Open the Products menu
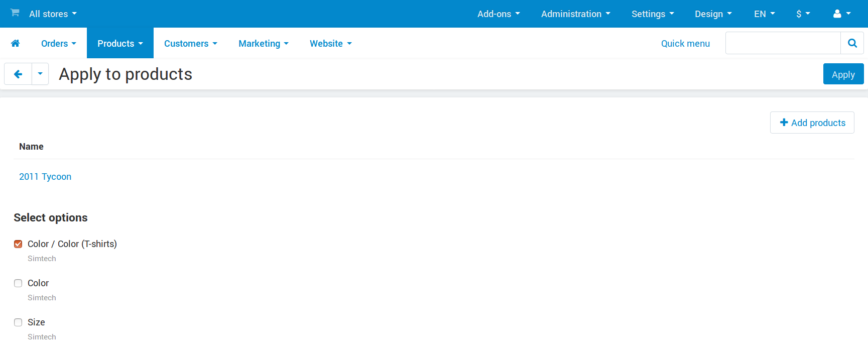 [x=120, y=43]
